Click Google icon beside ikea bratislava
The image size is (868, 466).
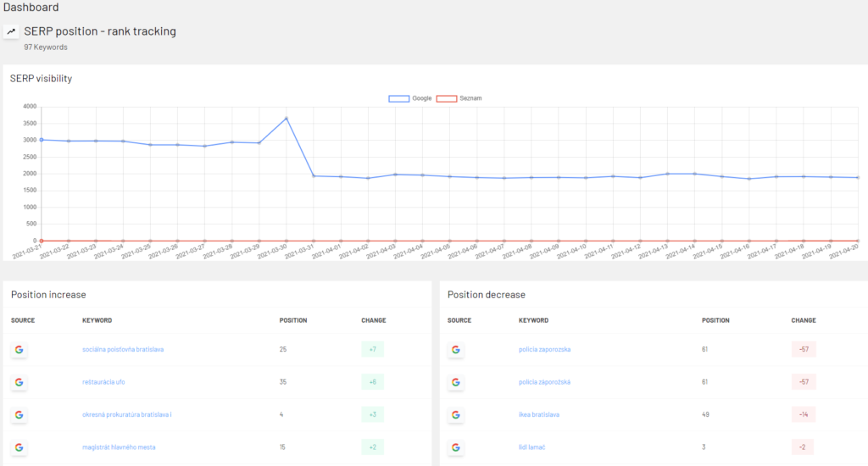(x=455, y=414)
